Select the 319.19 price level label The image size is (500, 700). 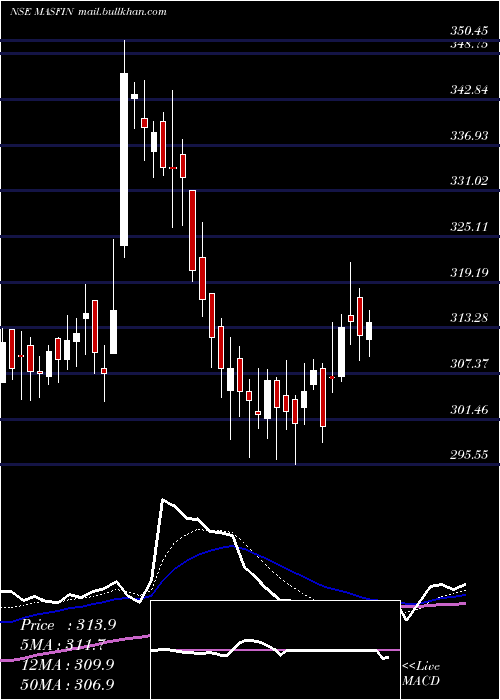pos(469,272)
